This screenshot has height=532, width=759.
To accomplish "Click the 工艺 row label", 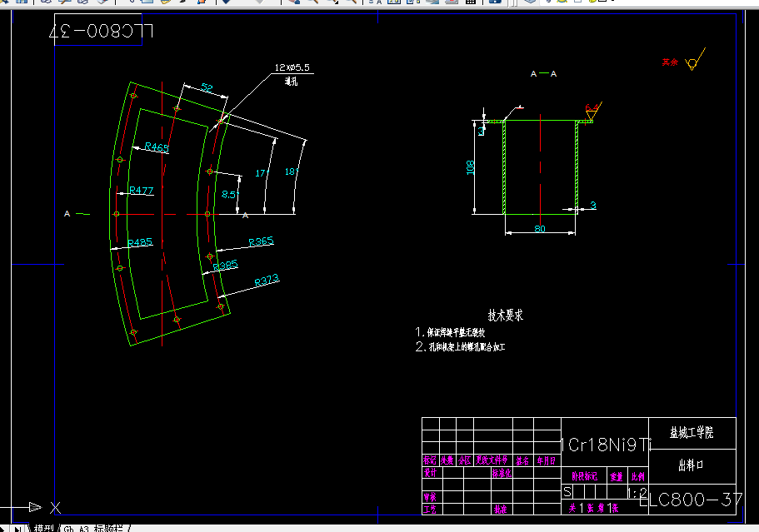I will (430, 510).
